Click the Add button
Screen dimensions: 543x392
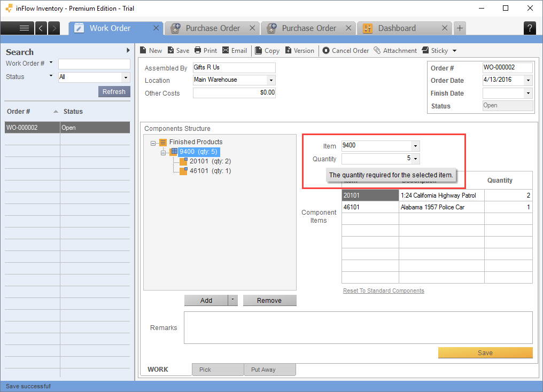pos(206,300)
